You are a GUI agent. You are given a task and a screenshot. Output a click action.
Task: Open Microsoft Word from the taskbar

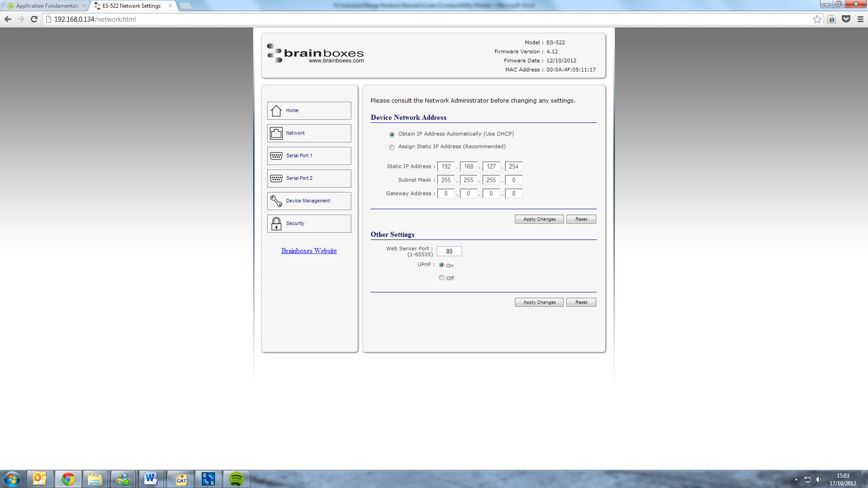(x=151, y=479)
